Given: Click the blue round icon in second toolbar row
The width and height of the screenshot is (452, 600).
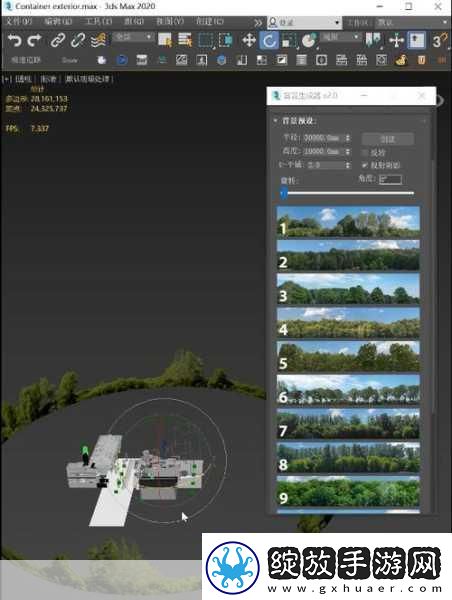Looking at the screenshot, I should (x=122, y=60).
